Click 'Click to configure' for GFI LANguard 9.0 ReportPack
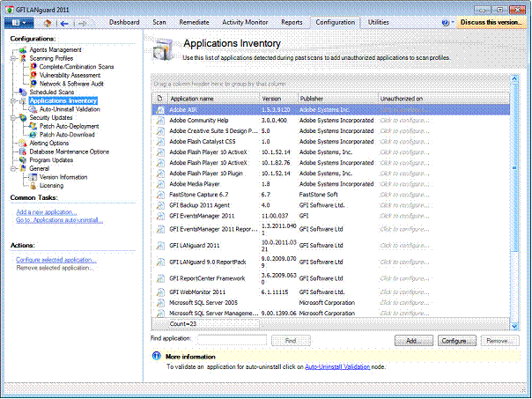The width and height of the screenshot is (532, 399). coord(404,262)
